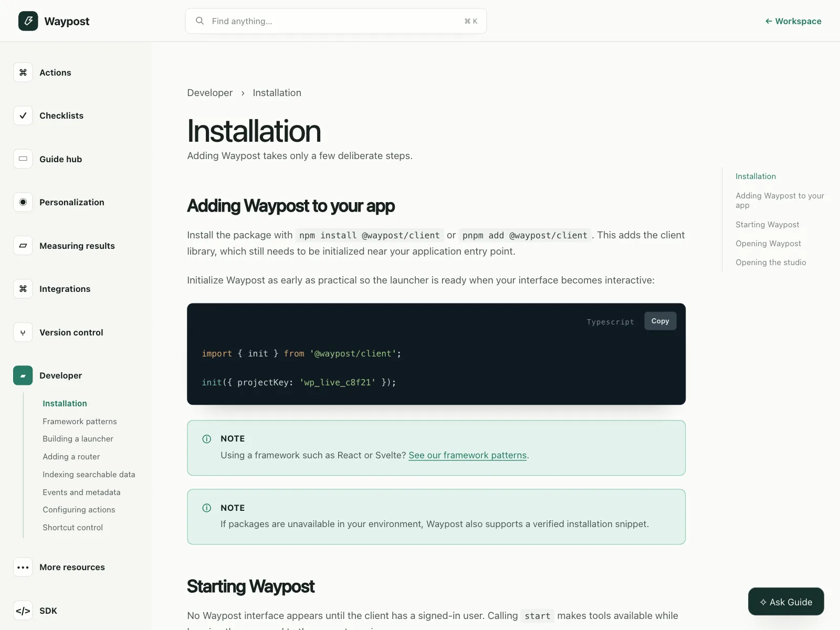Follow 'See our framework patterns' link
This screenshot has width=840, height=630.
[x=467, y=455]
